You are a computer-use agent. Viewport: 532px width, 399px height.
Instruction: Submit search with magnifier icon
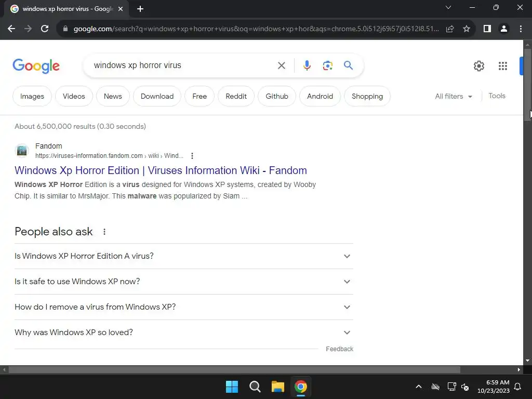(x=348, y=65)
